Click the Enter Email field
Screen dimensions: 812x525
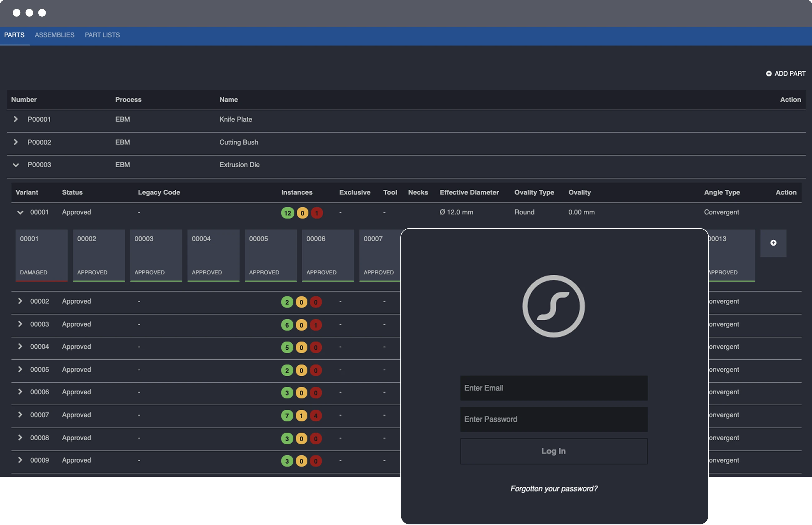coord(554,388)
